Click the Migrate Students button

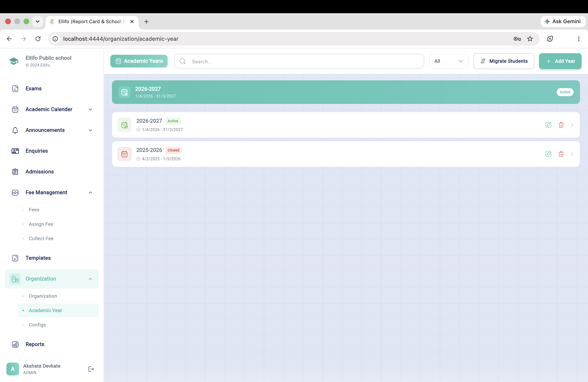[504, 61]
